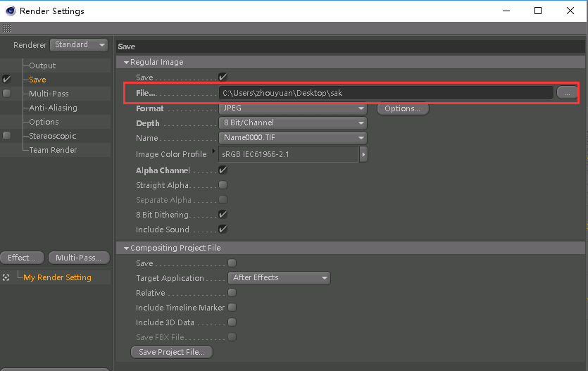
Task: Collapse the Regular Image section
Action: [126, 63]
